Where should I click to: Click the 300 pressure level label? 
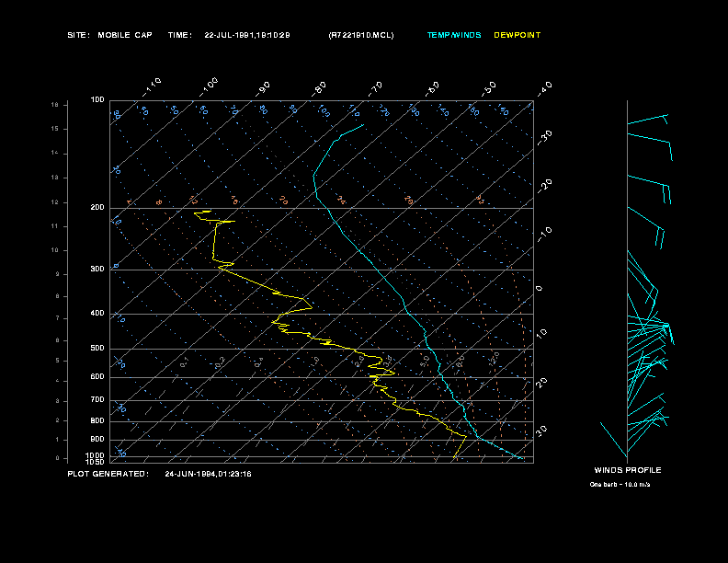click(x=97, y=269)
